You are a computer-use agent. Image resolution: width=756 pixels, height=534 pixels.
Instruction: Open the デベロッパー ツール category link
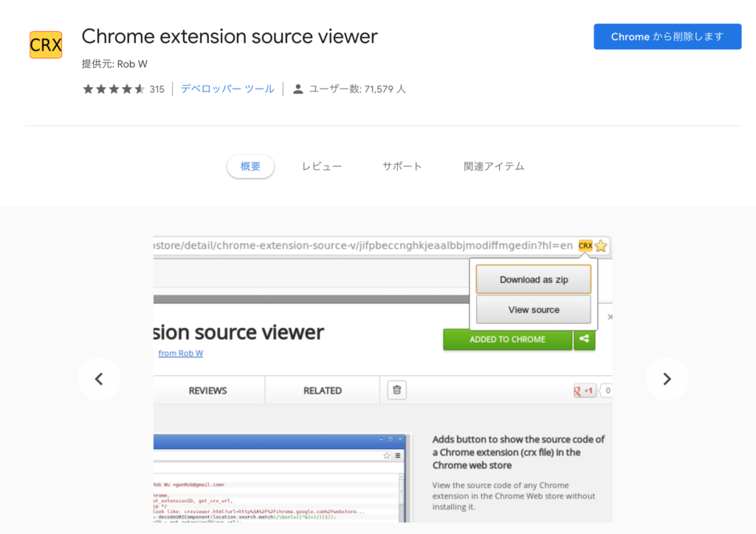click(x=227, y=89)
